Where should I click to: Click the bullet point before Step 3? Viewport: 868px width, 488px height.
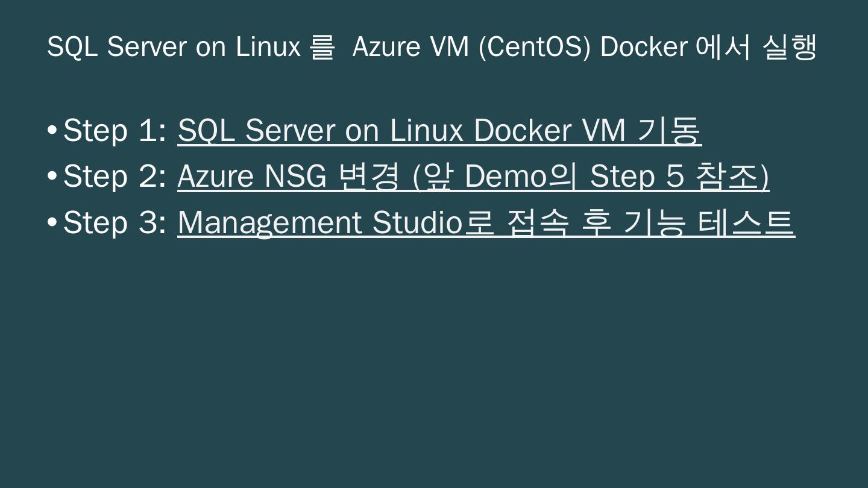pyautogui.click(x=52, y=222)
